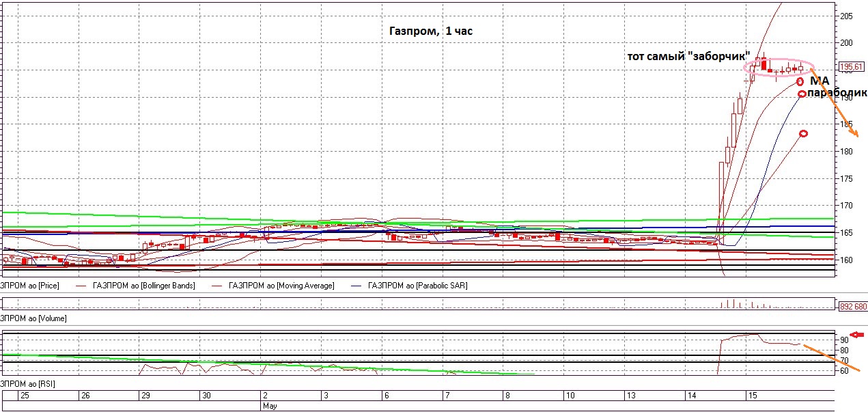This screenshot has height=412, width=868.
Task: Click the date axis label 26
Action: [x=86, y=396]
